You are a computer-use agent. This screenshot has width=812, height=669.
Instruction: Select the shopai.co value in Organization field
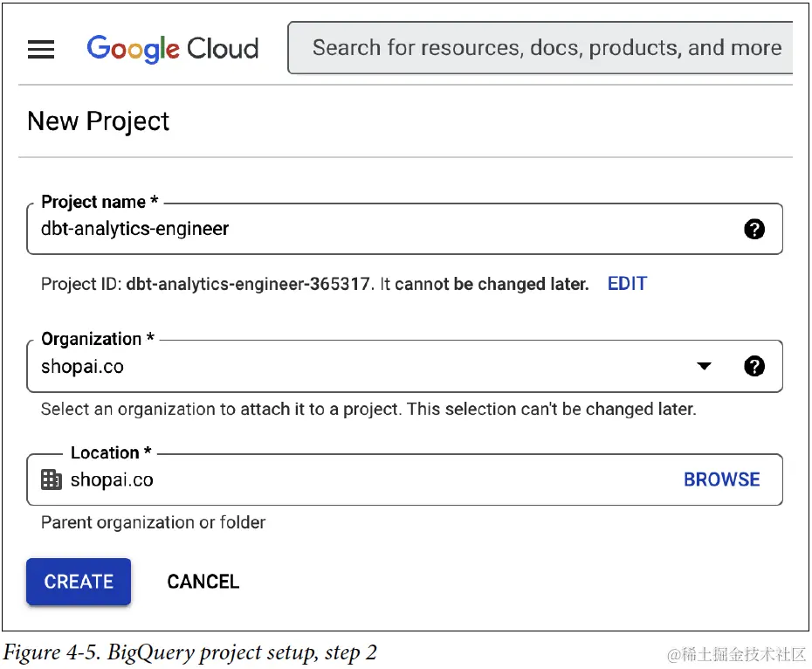83,367
